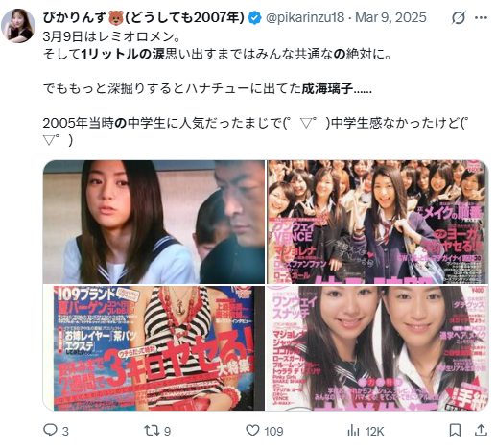Open the Grok explain icon
The height and width of the screenshot is (448, 496).
459,17
